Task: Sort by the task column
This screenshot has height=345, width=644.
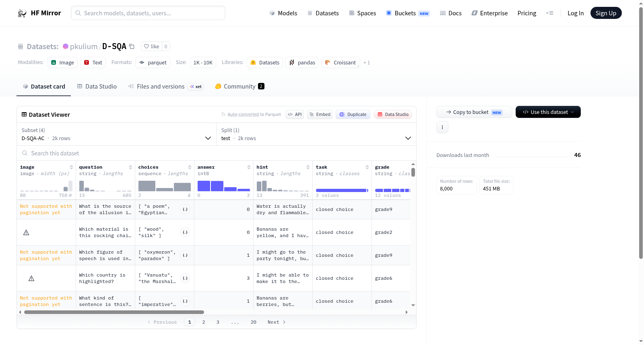Action: coord(367,167)
